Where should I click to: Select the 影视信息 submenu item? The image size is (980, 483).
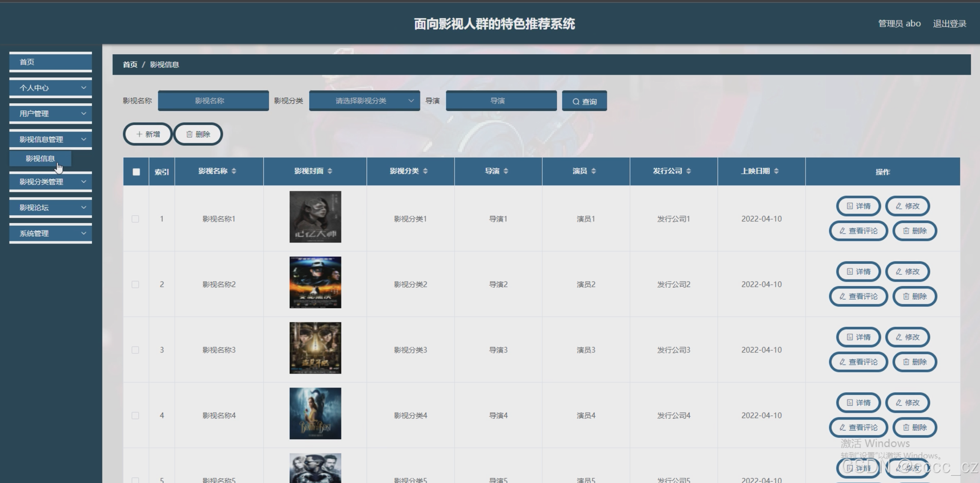[40, 158]
